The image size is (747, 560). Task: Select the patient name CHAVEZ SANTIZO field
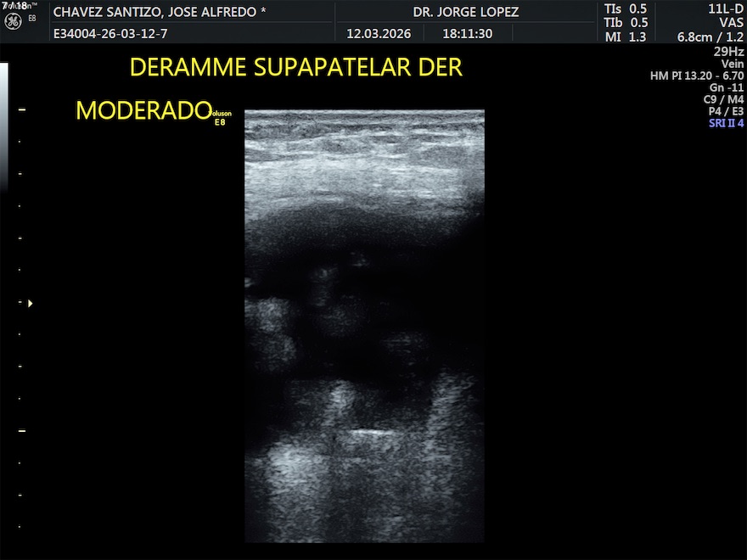(160, 13)
